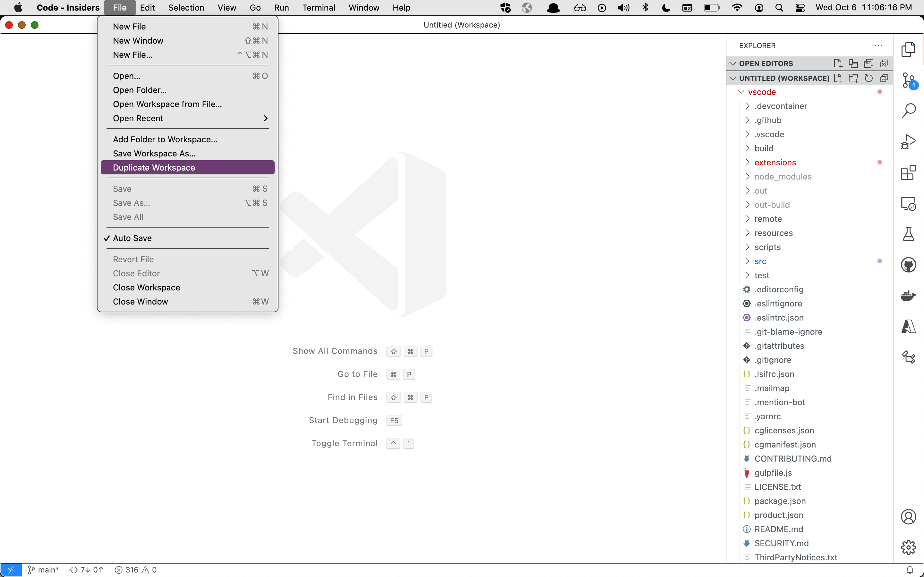Open the Testing view

908,234
